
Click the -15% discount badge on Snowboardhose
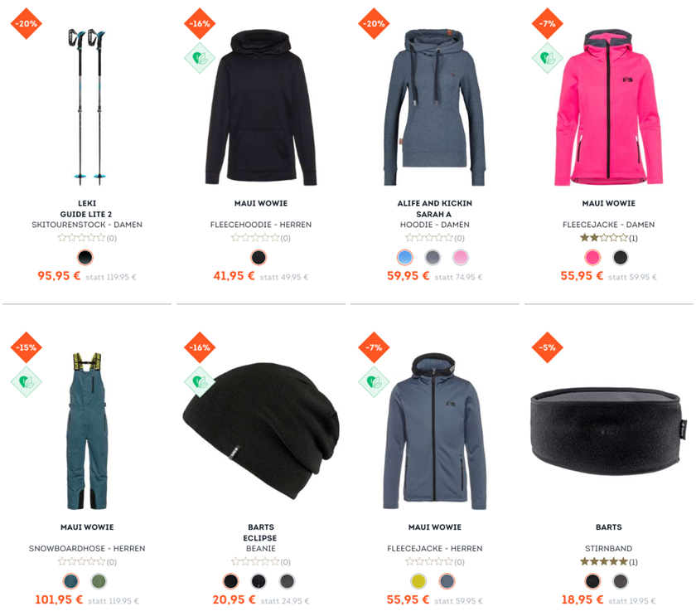point(27,347)
